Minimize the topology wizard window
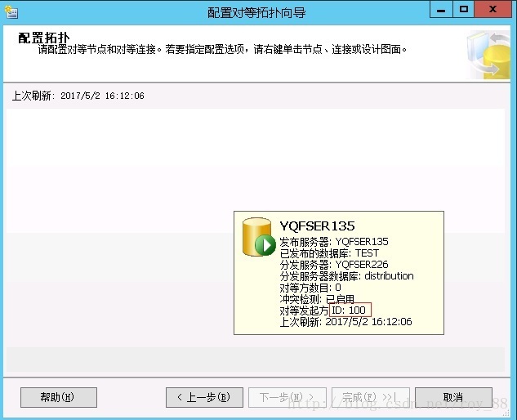The height and width of the screenshot is (420, 517). pyautogui.click(x=441, y=10)
